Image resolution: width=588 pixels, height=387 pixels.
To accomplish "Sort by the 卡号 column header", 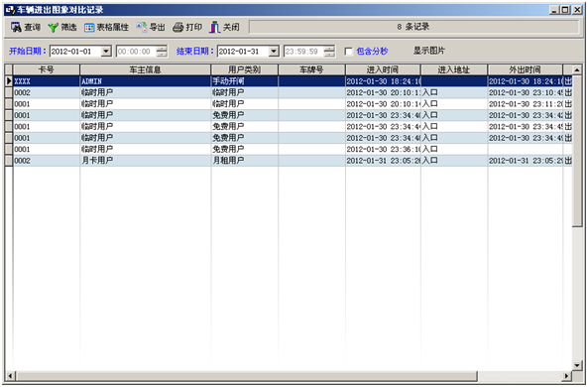I will (x=47, y=69).
